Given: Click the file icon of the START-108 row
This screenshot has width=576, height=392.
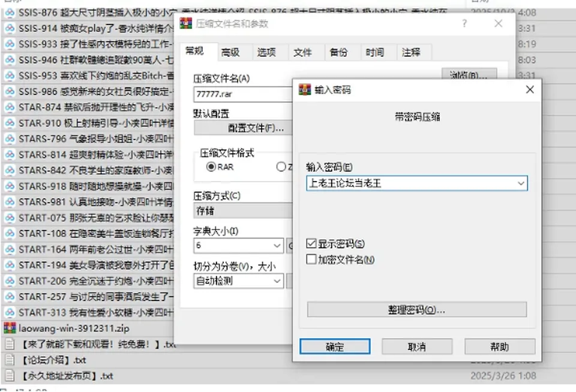Looking at the screenshot, I should 10,233.
